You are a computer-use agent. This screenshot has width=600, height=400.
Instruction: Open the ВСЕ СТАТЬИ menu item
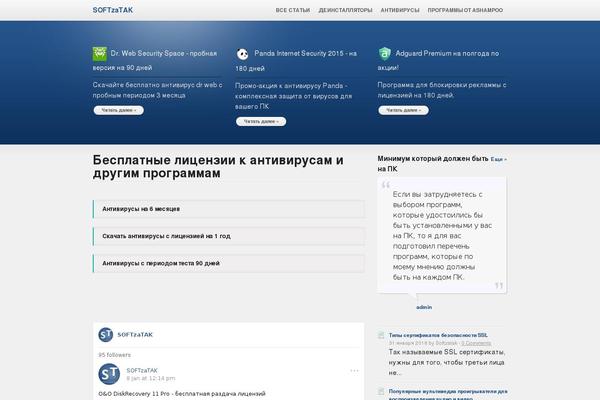(x=293, y=10)
